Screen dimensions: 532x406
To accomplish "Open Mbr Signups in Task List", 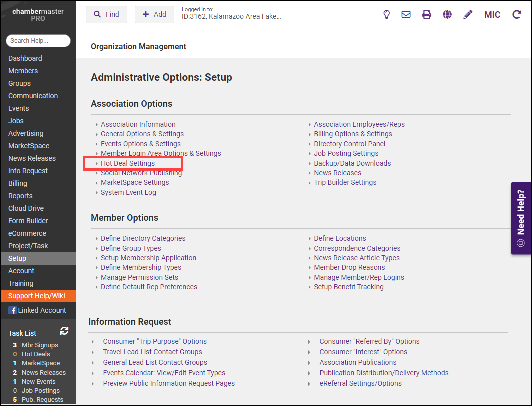I will (x=40, y=345).
